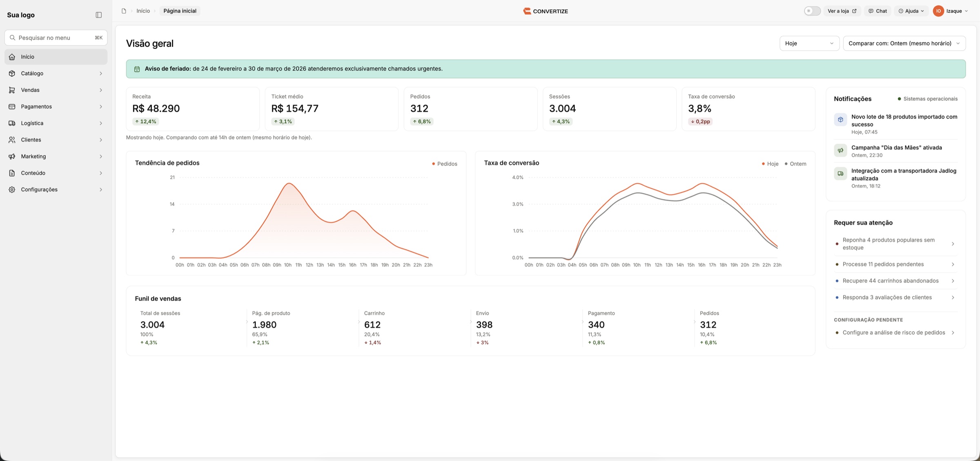Open Processe 11 pedidos pendentes
Viewport: 980px width, 461px height.
pos(895,264)
